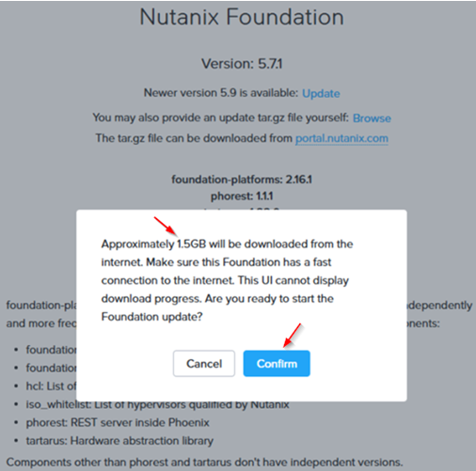476x471 pixels.
Task: Select the Version: 5.7.1 text
Action: 242,64
